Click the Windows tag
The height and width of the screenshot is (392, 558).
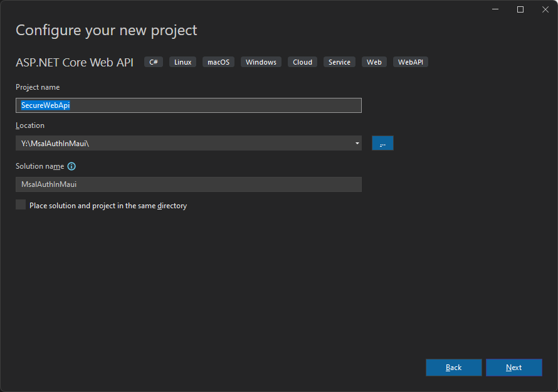click(261, 62)
